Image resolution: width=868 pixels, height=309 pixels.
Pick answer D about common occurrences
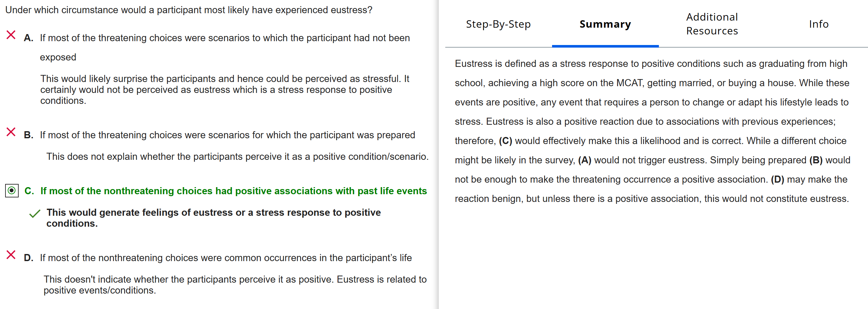[x=226, y=258]
